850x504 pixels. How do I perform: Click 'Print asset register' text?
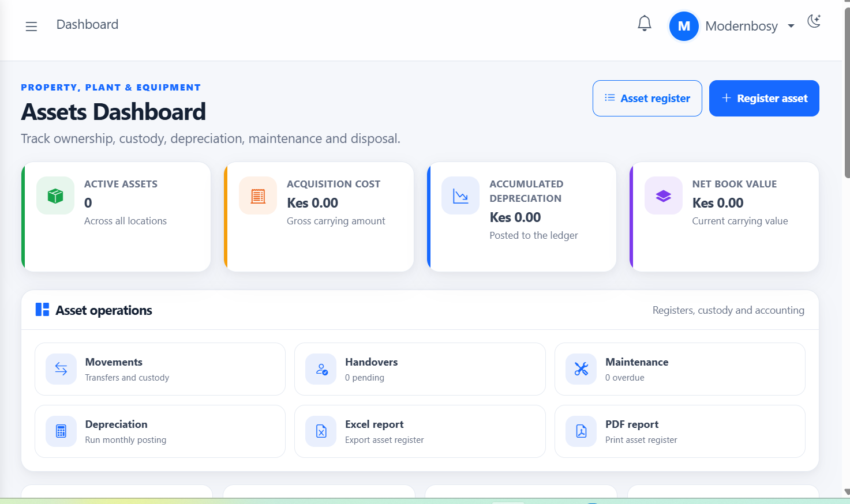[641, 440]
